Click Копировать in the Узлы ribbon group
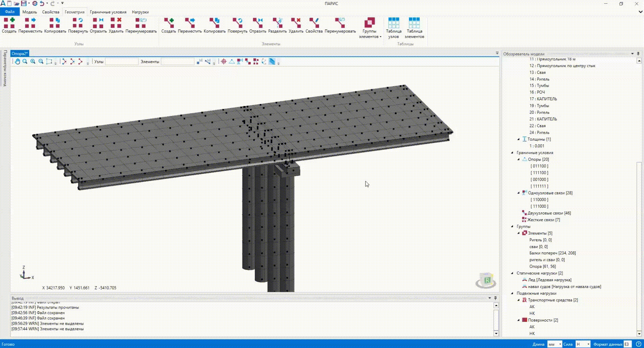 [55, 25]
